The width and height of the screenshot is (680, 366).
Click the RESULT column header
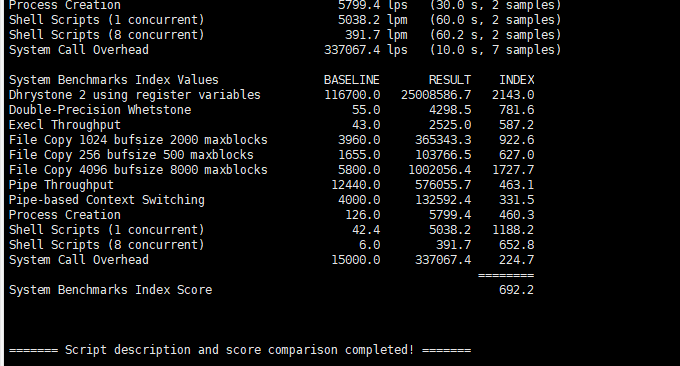pos(450,80)
